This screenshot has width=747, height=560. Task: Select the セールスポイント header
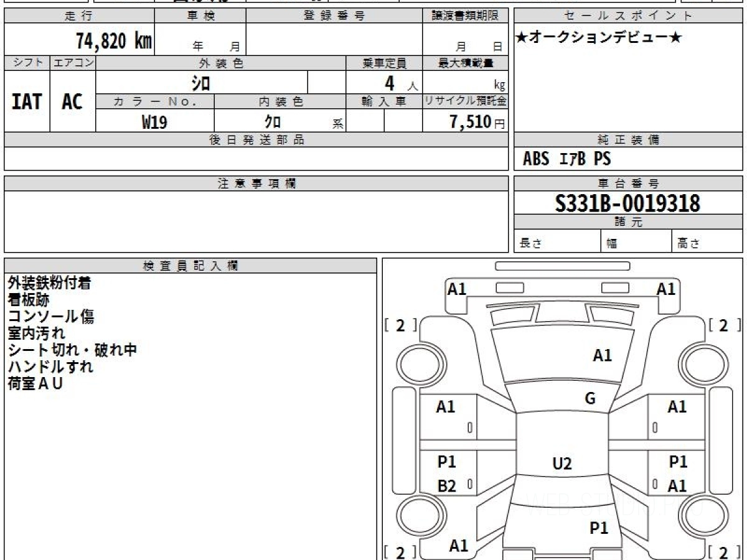(x=629, y=16)
